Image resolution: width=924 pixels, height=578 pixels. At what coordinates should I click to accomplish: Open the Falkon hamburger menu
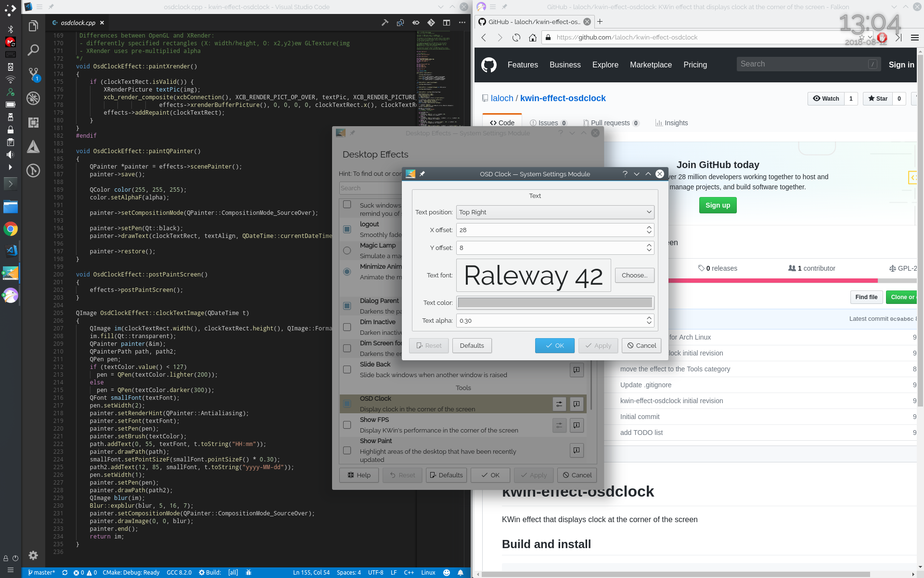point(915,38)
